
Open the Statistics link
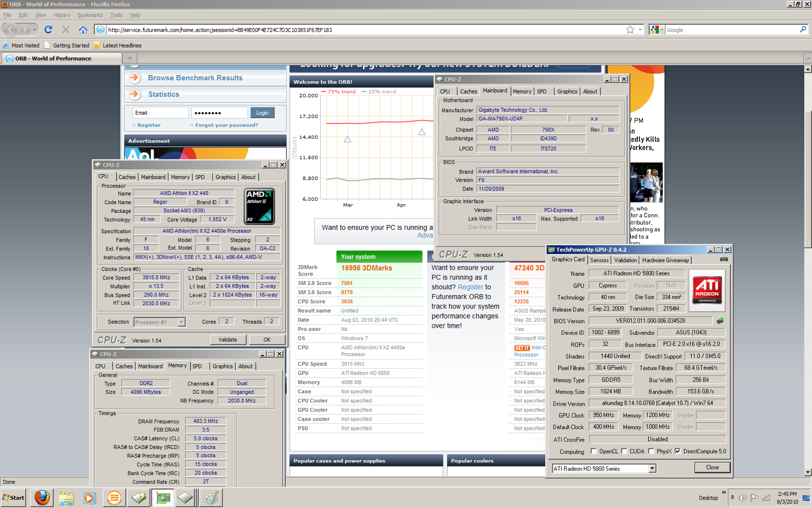click(163, 94)
